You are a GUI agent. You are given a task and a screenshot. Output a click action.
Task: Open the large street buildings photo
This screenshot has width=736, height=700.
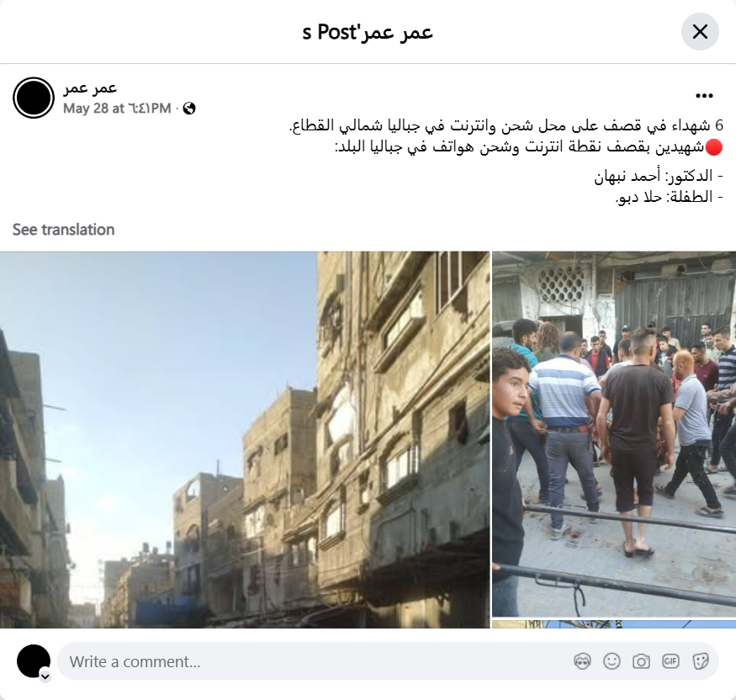245,439
